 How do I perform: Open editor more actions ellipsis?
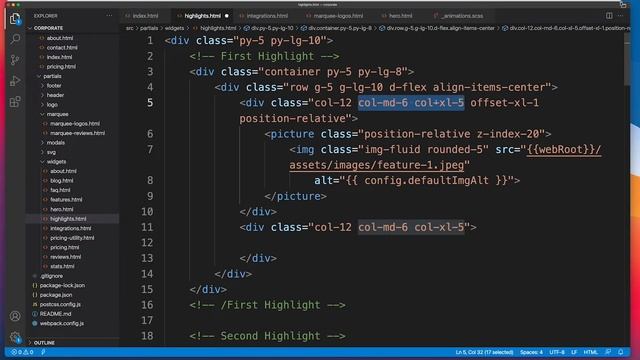point(620,16)
